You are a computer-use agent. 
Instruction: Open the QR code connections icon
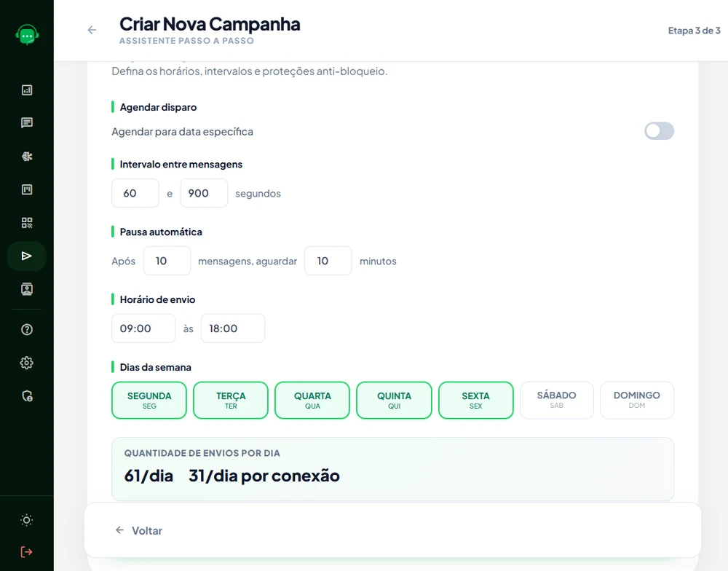(x=27, y=223)
